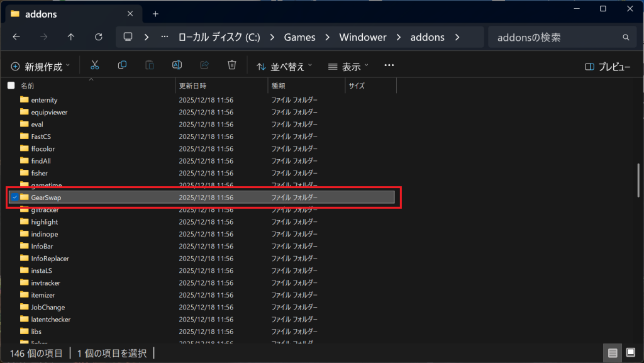Open the 新規作成 dropdown
The height and width of the screenshot is (363, 644).
click(40, 66)
